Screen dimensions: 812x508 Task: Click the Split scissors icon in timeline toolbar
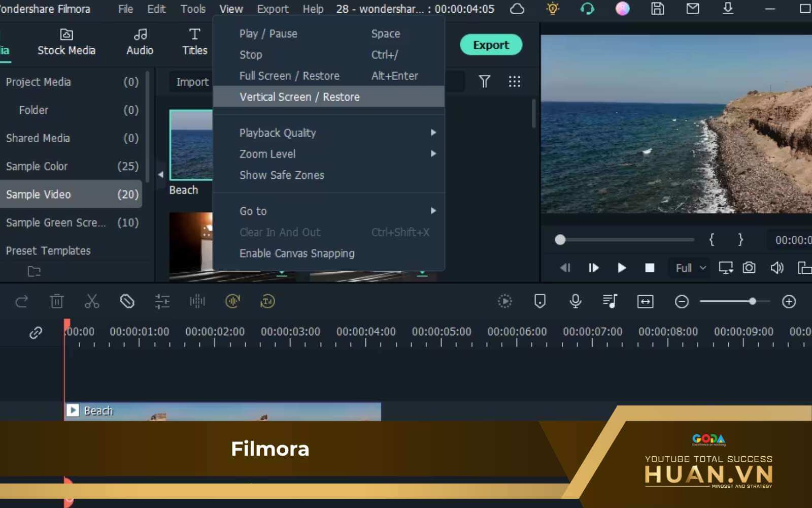tap(92, 301)
